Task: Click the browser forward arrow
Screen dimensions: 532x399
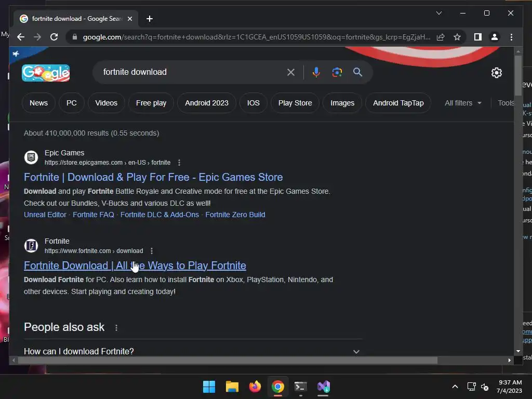Action: point(37,37)
